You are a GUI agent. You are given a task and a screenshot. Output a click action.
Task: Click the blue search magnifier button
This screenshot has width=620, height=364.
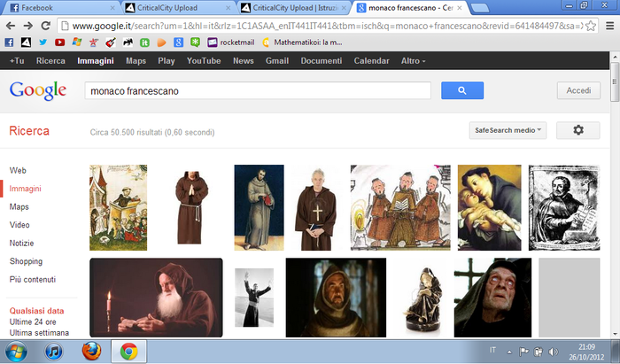point(462,90)
